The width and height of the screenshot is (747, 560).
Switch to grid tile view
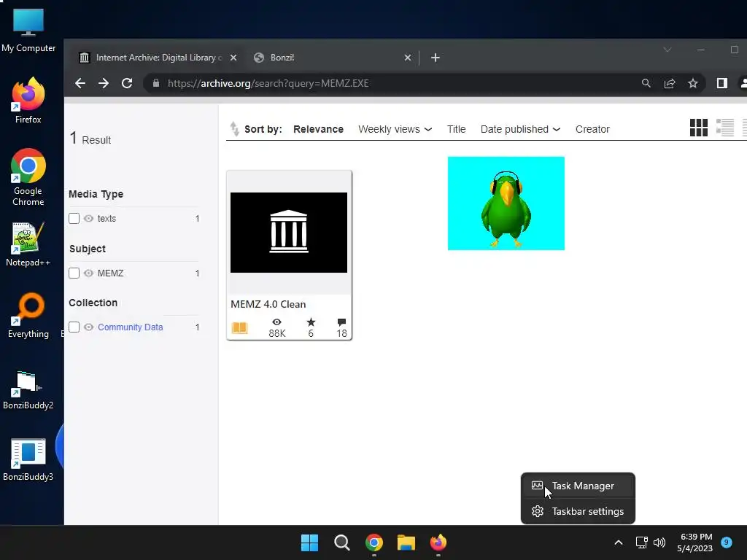[698, 128]
